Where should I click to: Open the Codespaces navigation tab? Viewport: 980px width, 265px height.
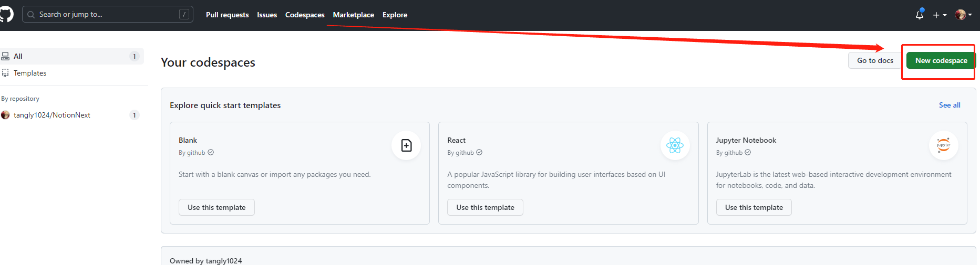(305, 15)
